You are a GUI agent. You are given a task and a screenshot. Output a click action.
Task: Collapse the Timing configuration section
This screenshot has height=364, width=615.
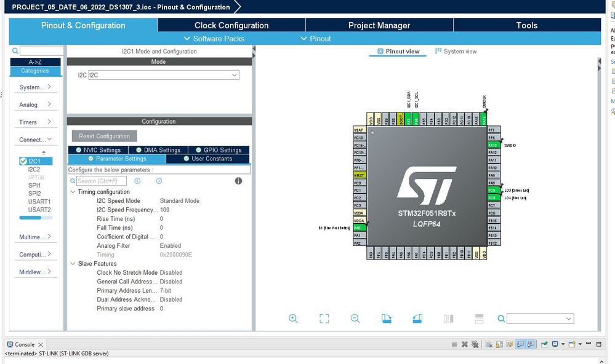(x=73, y=192)
